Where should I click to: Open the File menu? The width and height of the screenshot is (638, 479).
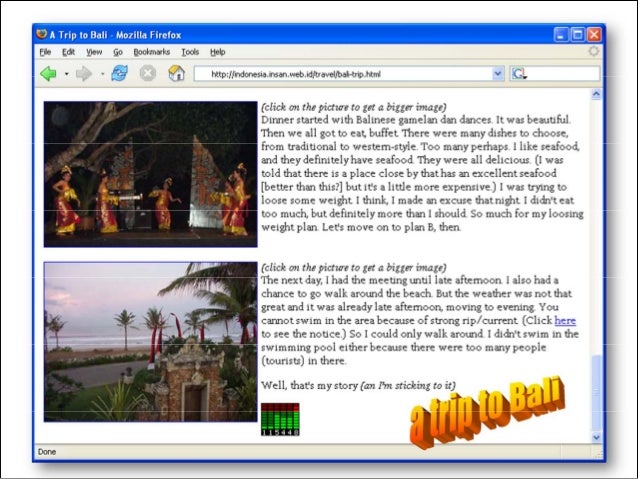coord(44,51)
